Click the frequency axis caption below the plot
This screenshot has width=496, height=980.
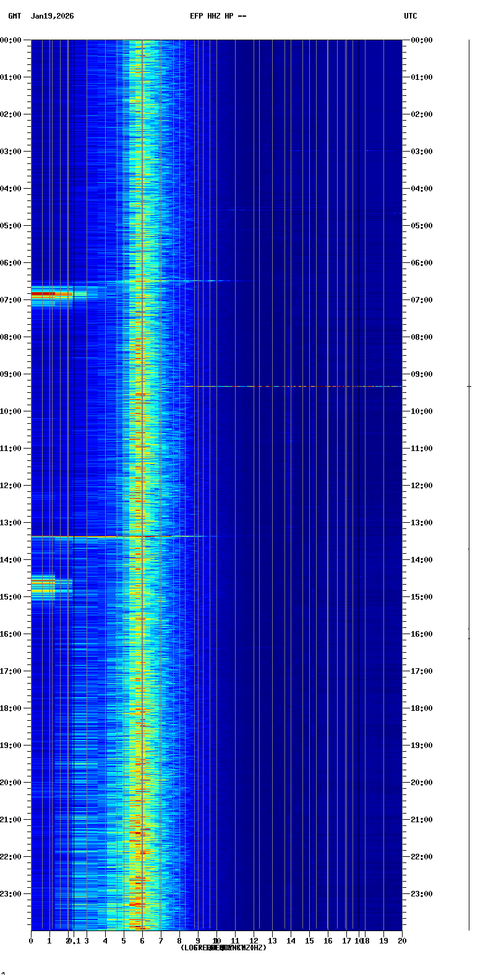223,948
